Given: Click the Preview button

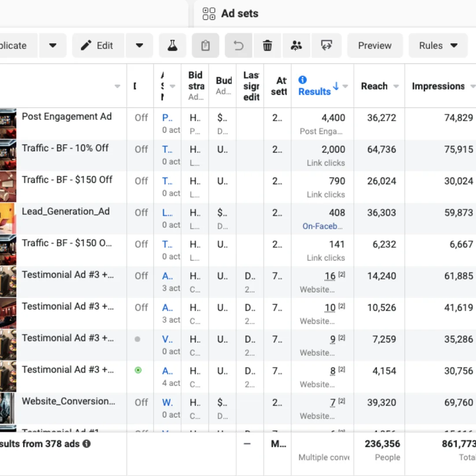Looking at the screenshot, I should pos(375,45).
